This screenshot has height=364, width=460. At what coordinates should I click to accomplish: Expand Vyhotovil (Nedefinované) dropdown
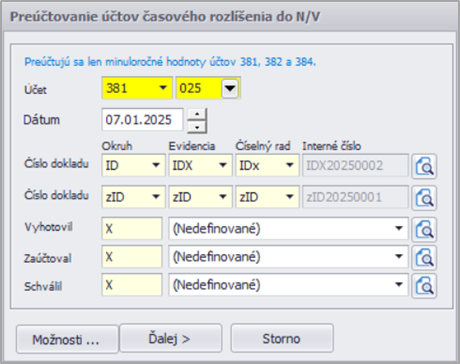(398, 228)
